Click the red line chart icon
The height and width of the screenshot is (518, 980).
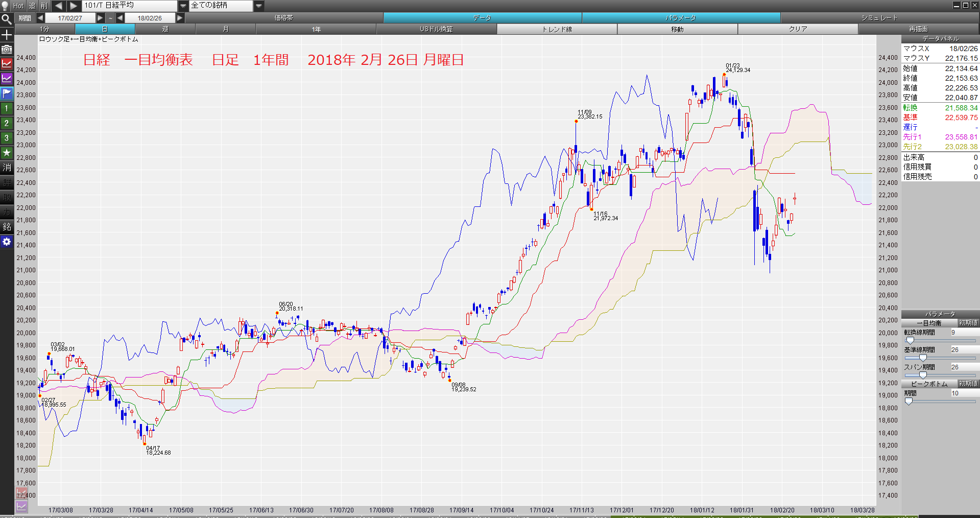coord(7,64)
